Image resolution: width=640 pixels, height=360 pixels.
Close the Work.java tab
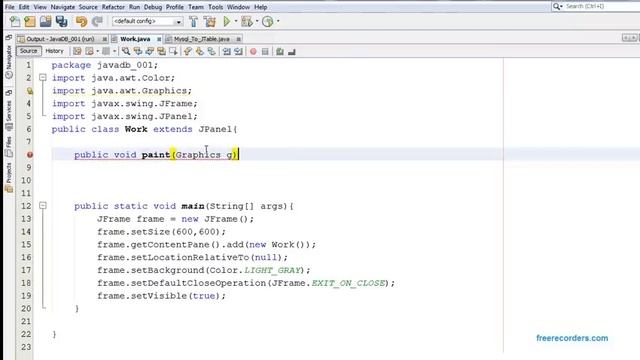point(159,39)
